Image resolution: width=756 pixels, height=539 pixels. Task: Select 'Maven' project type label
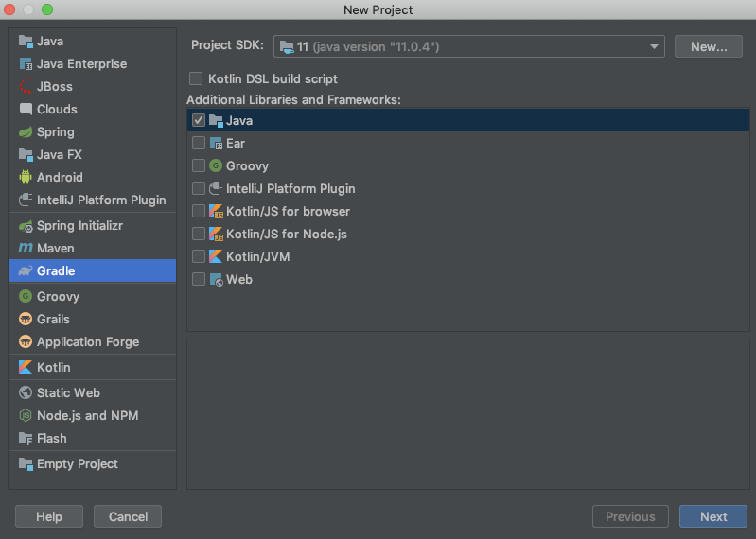click(56, 249)
